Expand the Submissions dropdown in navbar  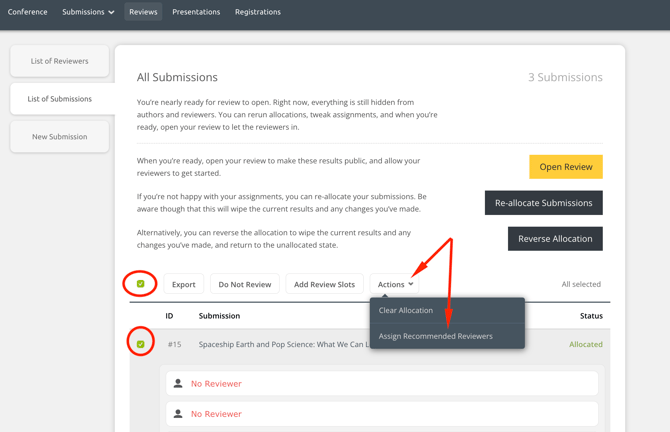[x=88, y=12]
